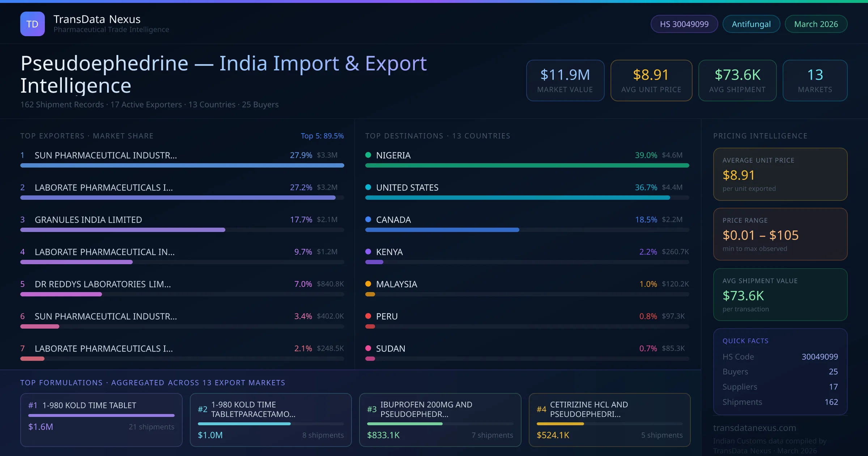The image size is (868, 456).
Task: Click Nigeria's green dot indicator
Action: coord(368,155)
